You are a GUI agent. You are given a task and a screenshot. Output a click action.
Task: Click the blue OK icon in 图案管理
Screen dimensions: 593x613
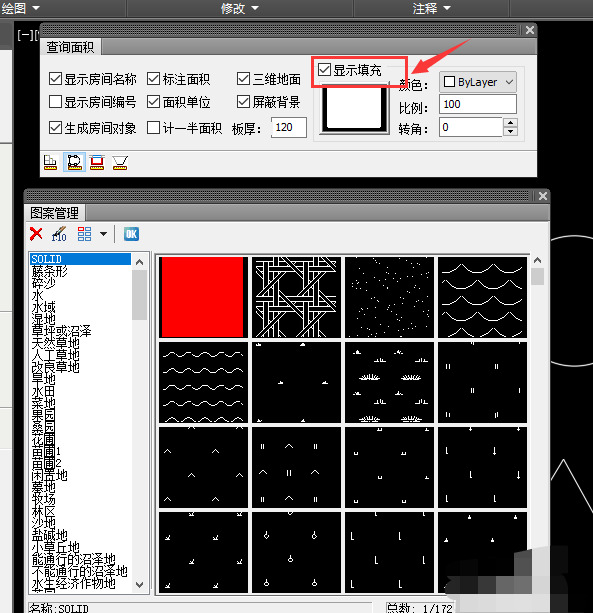131,234
